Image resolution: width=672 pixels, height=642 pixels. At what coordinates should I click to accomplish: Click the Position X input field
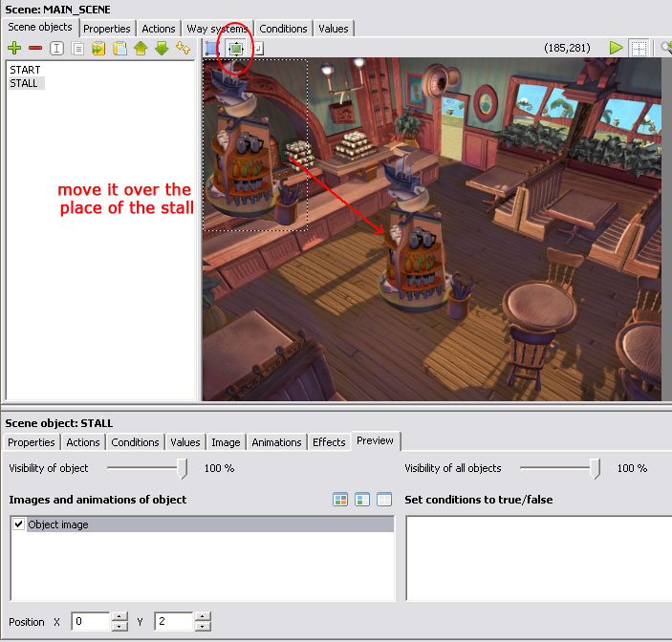(x=91, y=621)
